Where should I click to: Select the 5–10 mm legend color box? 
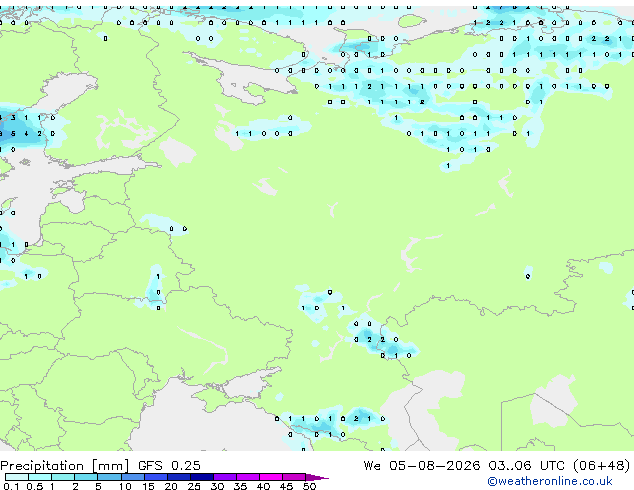pos(109,477)
